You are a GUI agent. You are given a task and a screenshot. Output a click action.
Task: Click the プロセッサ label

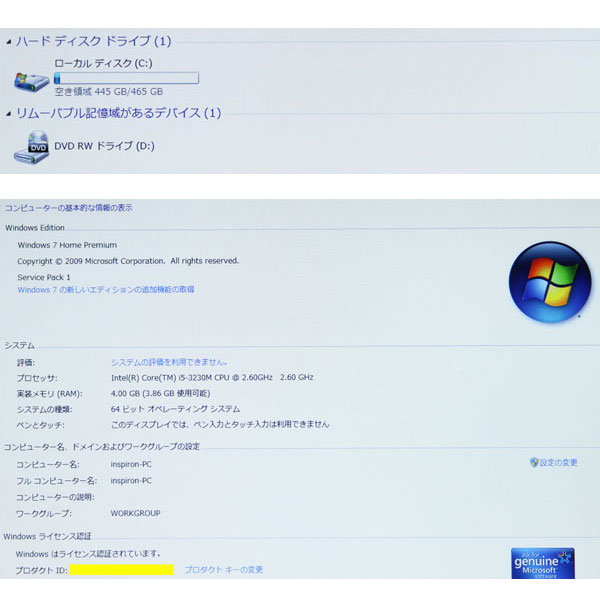37,378
